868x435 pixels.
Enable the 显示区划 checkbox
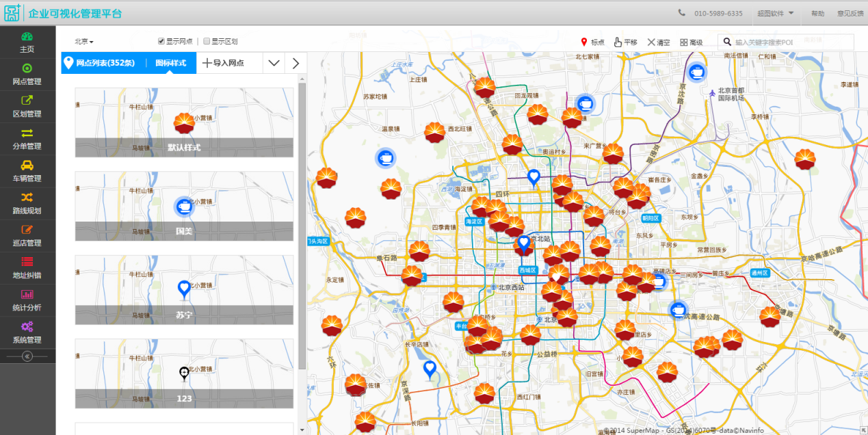(x=207, y=41)
